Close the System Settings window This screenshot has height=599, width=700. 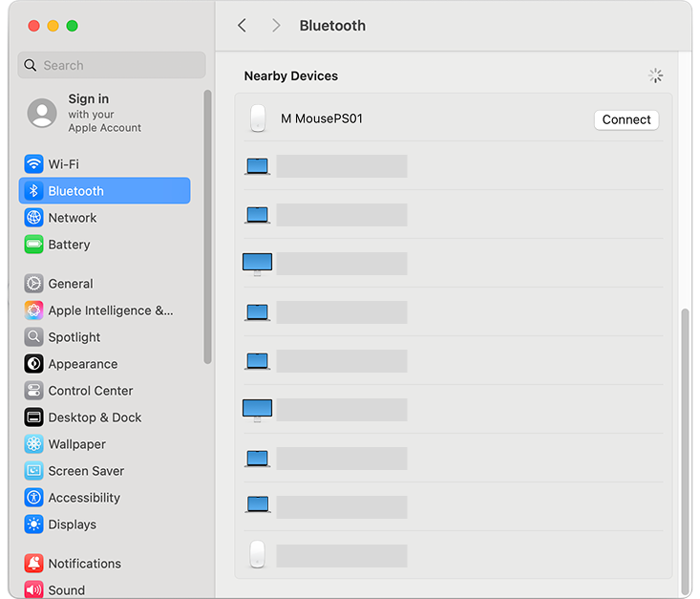[34, 26]
